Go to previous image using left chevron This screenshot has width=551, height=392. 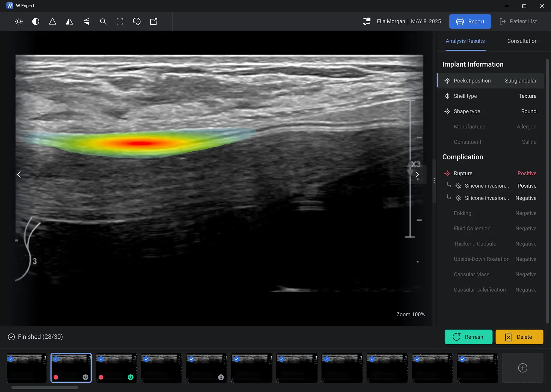pyautogui.click(x=19, y=175)
